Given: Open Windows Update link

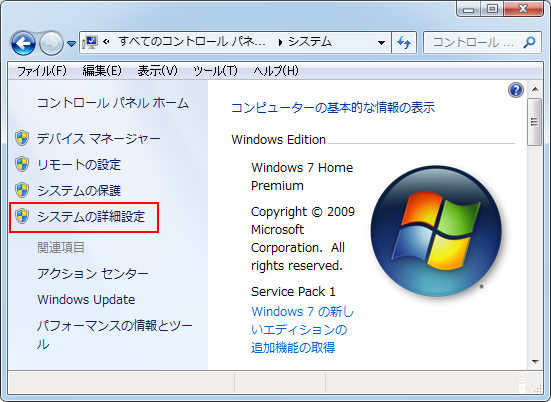Looking at the screenshot, I should (86, 299).
